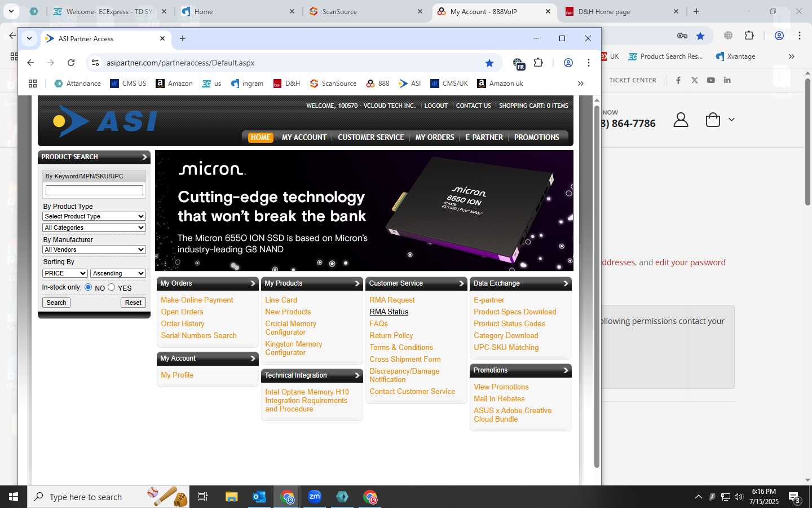Open tab search dropdown in ASI window
This screenshot has width=812, height=508.
(29, 38)
